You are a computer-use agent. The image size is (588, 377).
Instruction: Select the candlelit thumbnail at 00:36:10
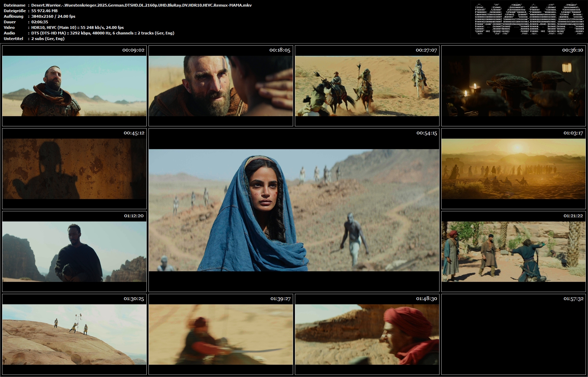(513, 86)
